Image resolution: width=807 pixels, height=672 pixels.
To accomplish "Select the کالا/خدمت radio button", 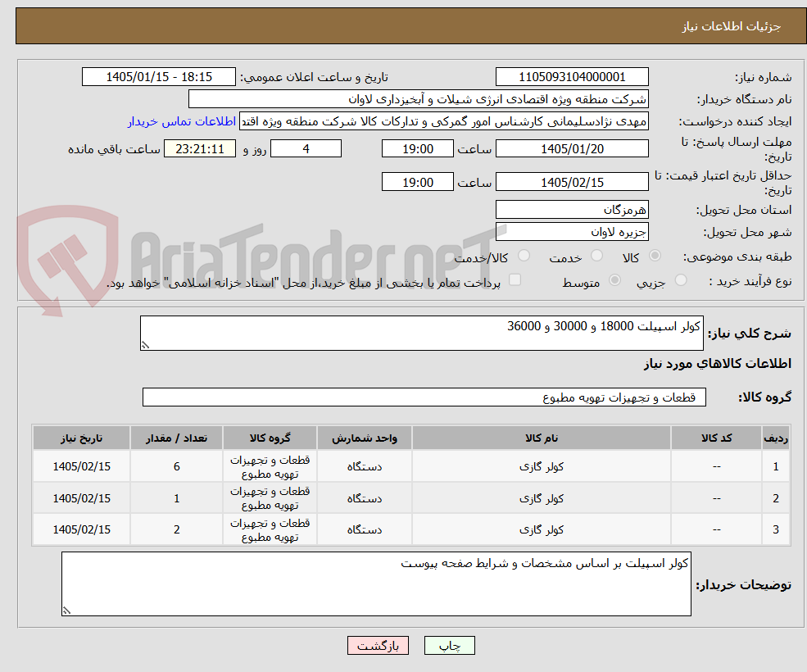I will click(524, 256).
